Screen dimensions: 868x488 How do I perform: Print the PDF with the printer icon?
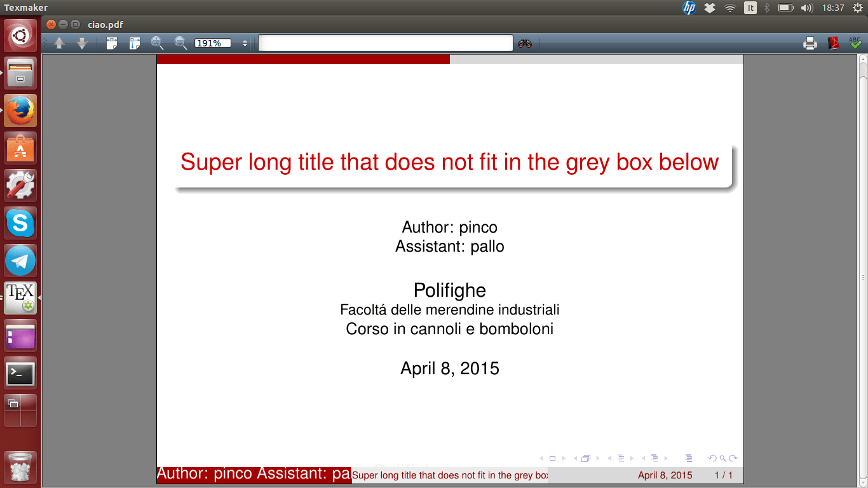pyautogui.click(x=810, y=43)
